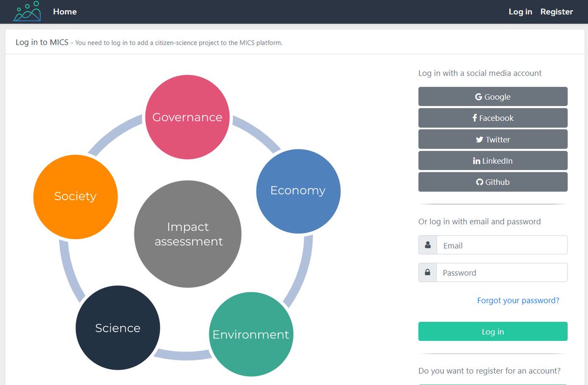Sign in with the LinkedIn button

[x=493, y=161]
